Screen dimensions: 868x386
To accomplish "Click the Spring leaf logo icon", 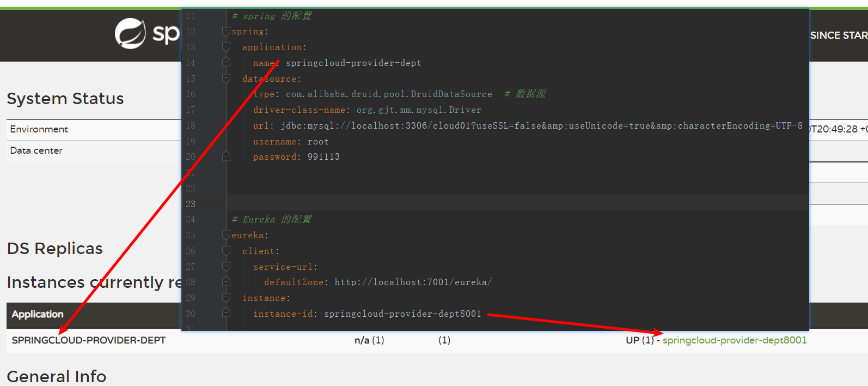I will click(130, 33).
